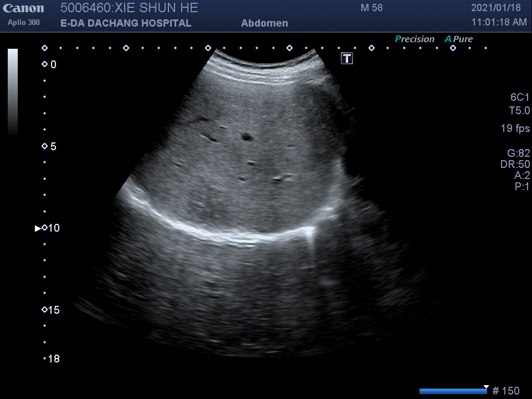Click the blue cine loop progress bar
Viewport: 532px width, 399px height.
[x=454, y=391]
